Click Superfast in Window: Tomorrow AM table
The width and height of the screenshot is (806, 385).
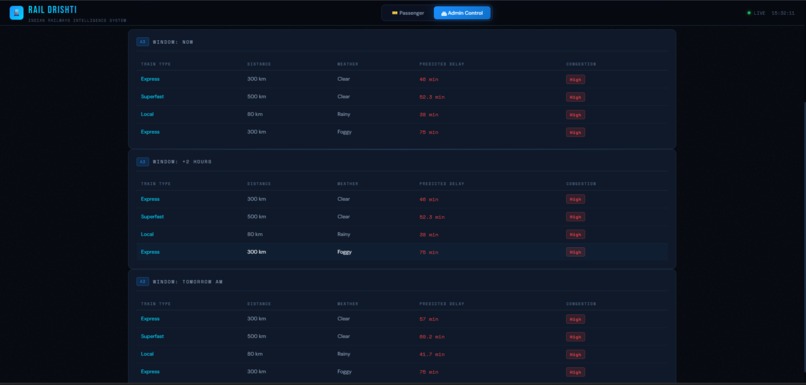point(152,336)
